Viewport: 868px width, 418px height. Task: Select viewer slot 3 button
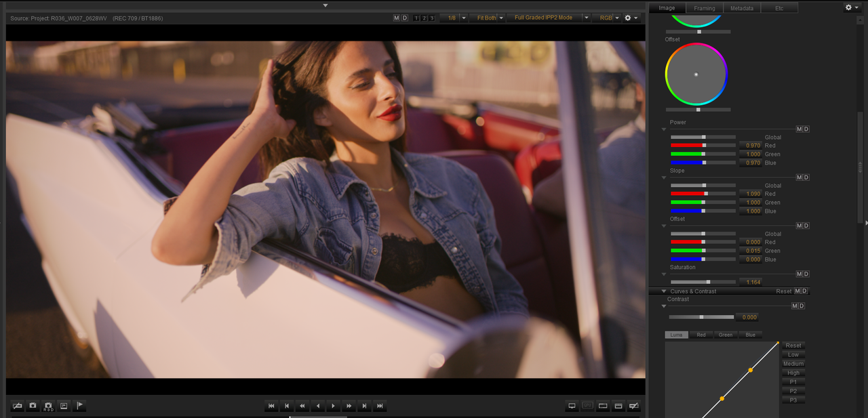coord(431,18)
